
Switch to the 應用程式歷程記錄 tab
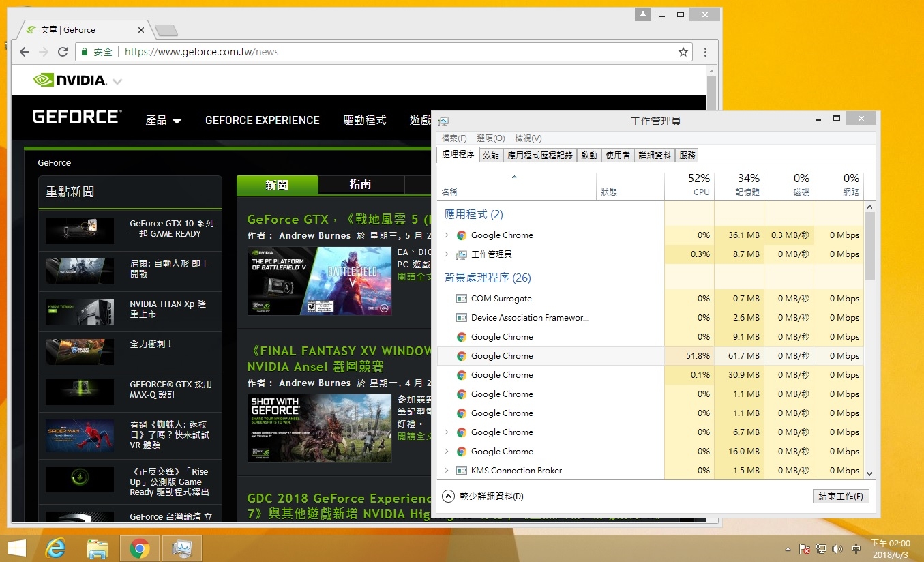click(540, 156)
